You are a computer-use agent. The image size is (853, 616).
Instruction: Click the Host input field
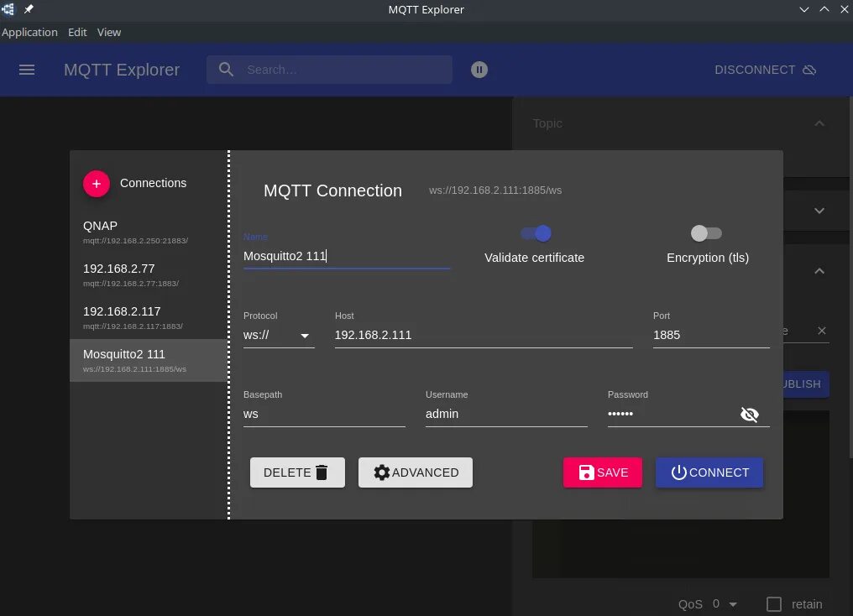click(x=484, y=335)
